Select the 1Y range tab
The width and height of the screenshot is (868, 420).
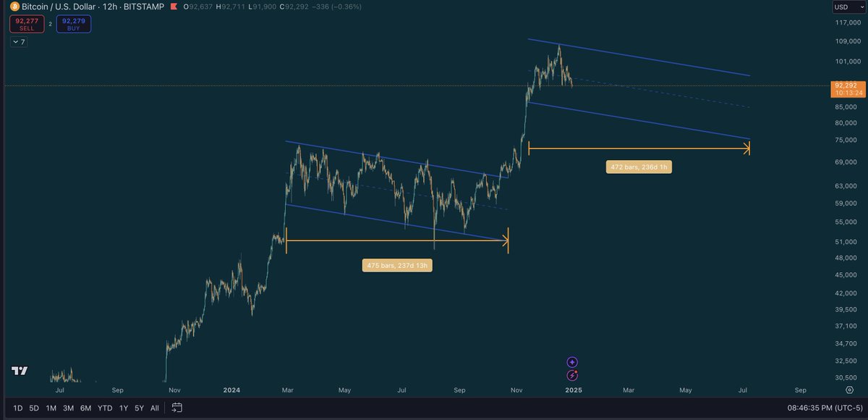(122, 408)
